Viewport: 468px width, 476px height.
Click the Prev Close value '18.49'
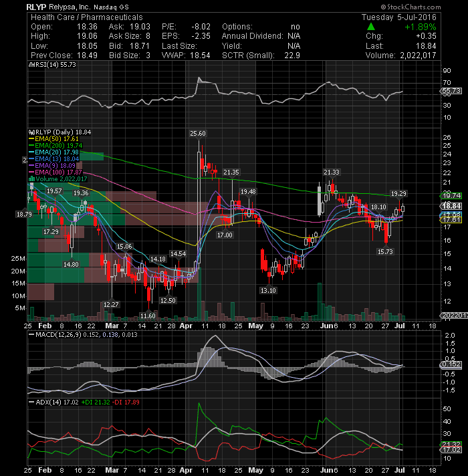tap(87, 55)
